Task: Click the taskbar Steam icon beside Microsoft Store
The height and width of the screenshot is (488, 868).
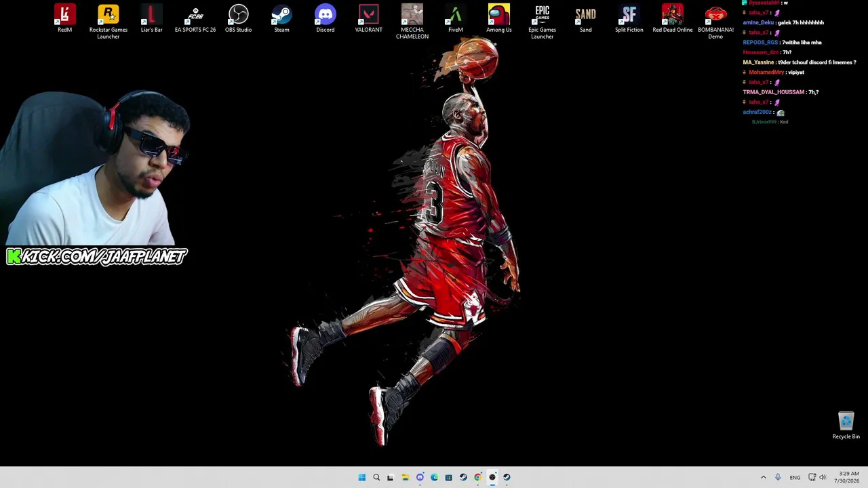Action: [x=463, y=477]
